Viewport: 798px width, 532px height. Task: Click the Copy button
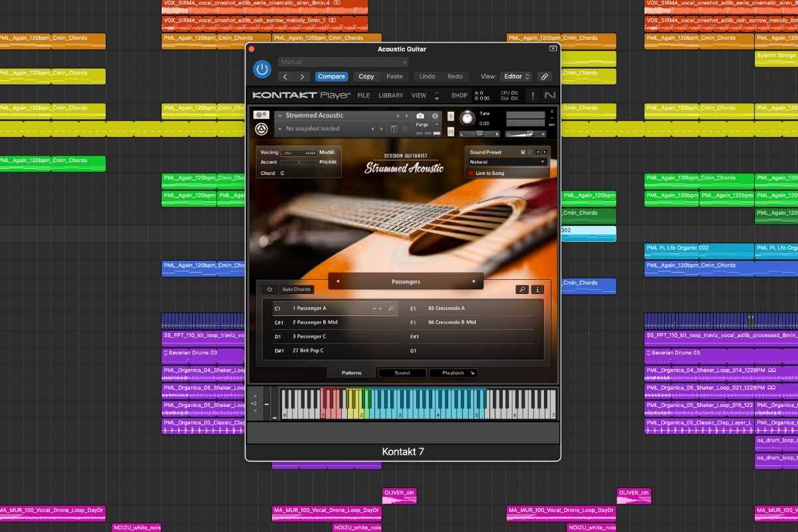(366, 76)
